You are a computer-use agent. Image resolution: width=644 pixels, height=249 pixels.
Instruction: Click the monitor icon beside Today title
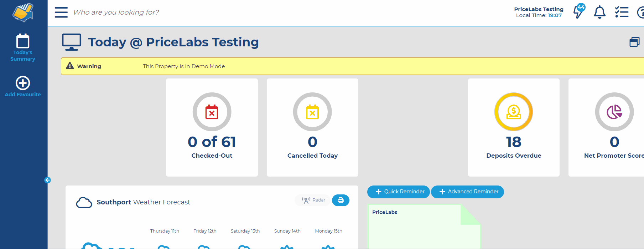[x=72, y=42]
